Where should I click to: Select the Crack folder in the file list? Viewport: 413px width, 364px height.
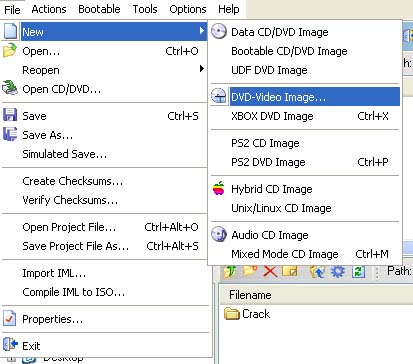(247, 314)
